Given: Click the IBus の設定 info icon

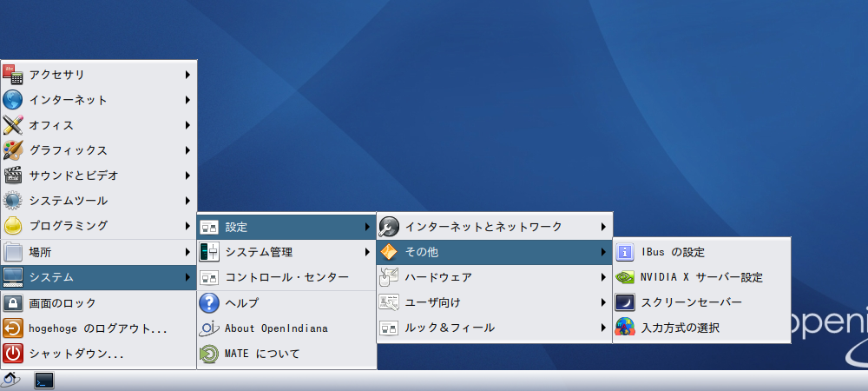Looking at the screenshot, I should pyautogui.click(x=625, y=252).
